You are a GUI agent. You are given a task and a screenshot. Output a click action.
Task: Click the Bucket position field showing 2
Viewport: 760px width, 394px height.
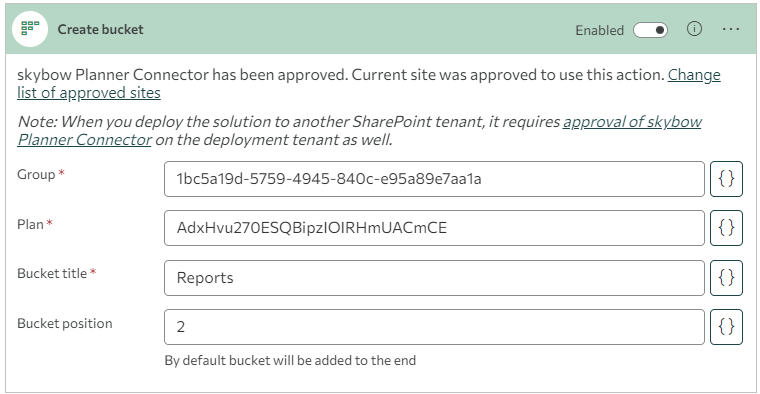pos(434,327)
